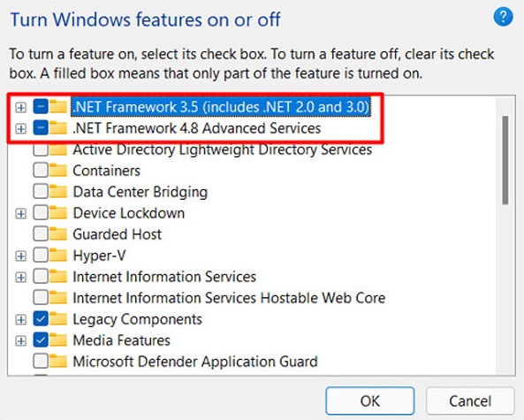Click the folder icon beside Containers
Image resolution: width=524 pixels, height=420 pixels.
[x=58, y=170]
